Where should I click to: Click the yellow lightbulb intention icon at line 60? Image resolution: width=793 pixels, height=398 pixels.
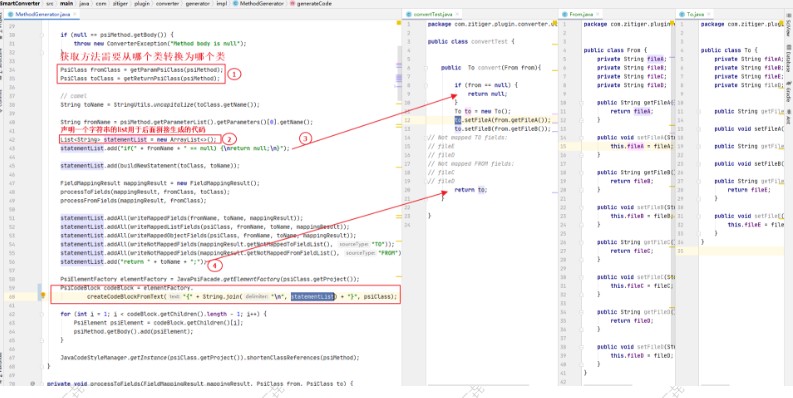tap(43, 295)
